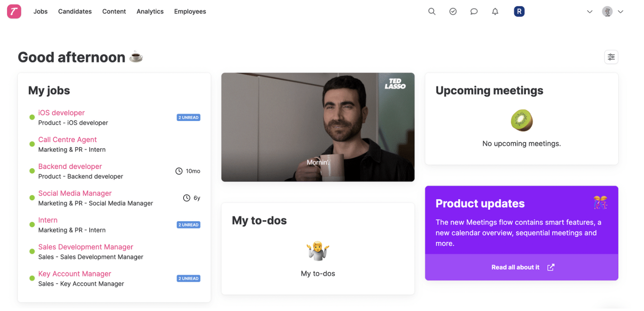The width and height of the screenshot is (644, 311).
Task: Open the search magnifier icon
Action: [432, 12]
